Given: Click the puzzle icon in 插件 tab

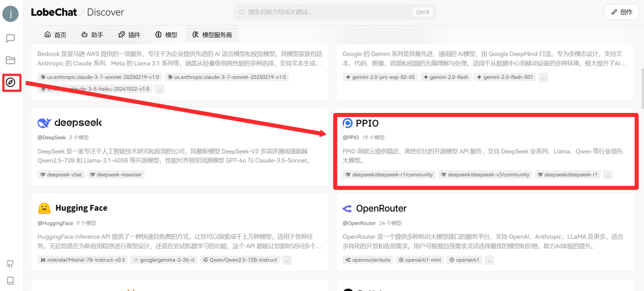Looking at the screenshot, I should click(x=121, y=35).
